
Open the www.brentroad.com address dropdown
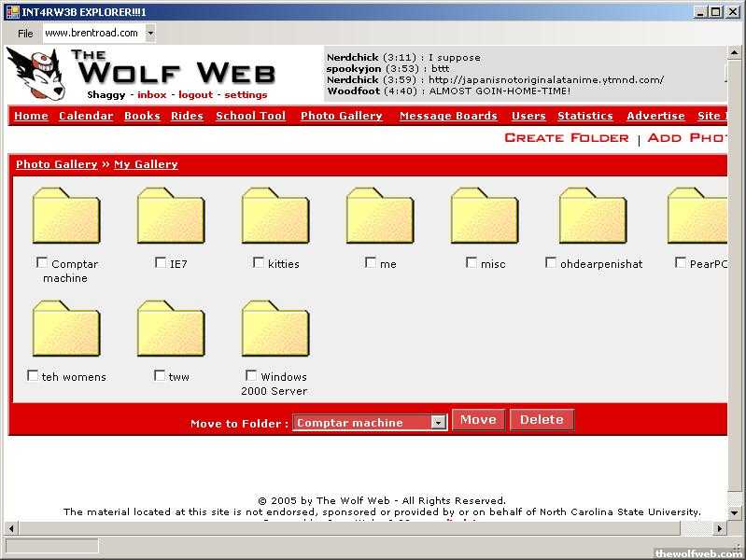coord(150,33)
